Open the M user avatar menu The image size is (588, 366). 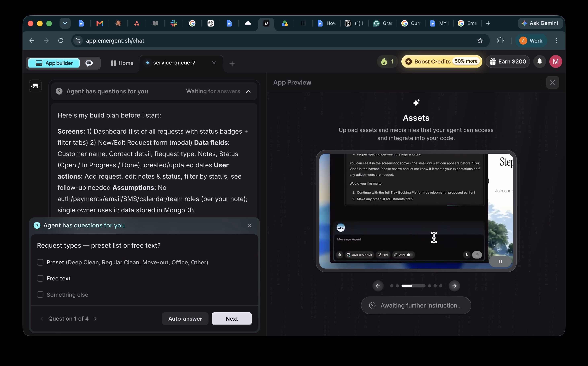[556, 61]
